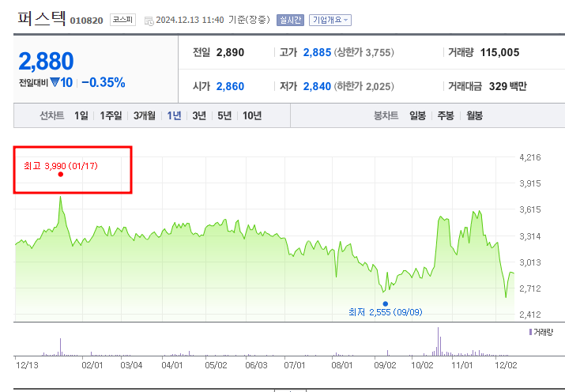The height and width of the screenshot is (392, 565).
Task: Click the 전일 2,890 value
Action: tap(230, 53)
